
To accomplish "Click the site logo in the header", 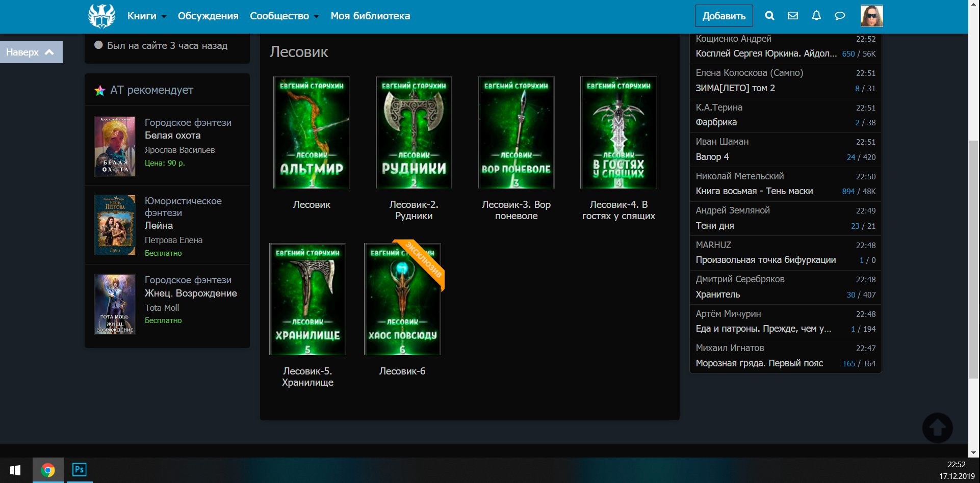I will point(101,16).
